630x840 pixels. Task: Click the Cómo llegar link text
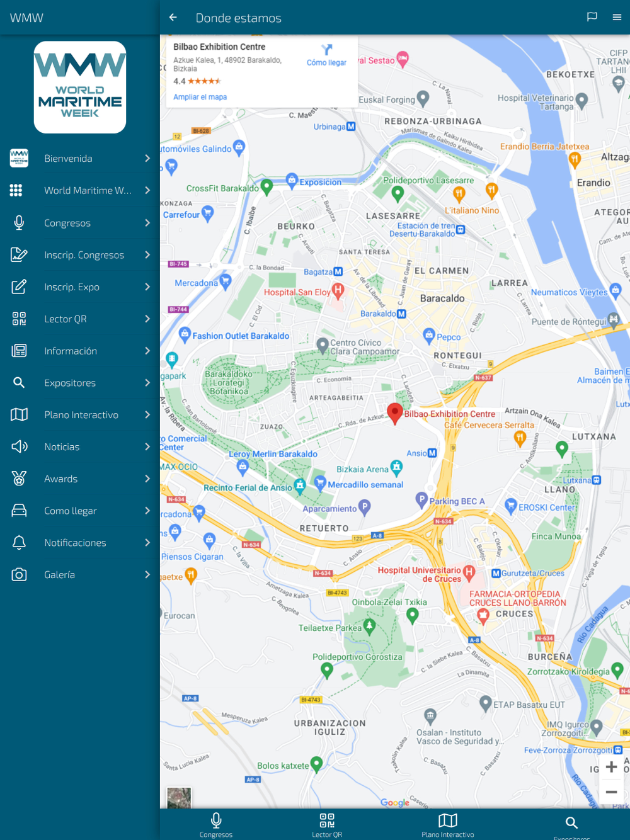pos(326,62)
